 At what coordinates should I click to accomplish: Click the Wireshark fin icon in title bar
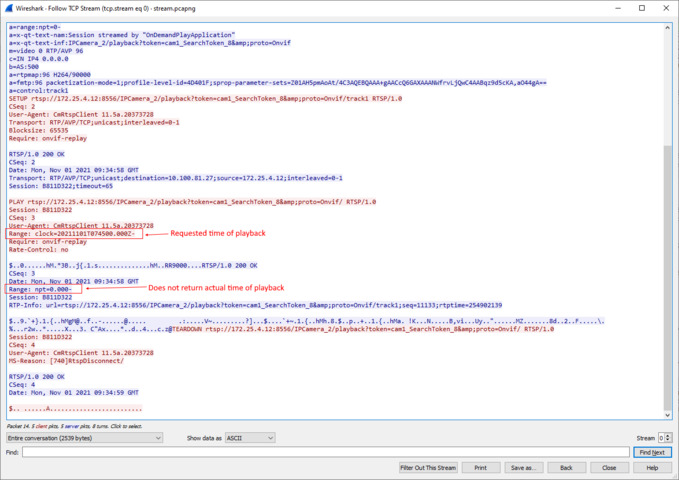(7, 6)
